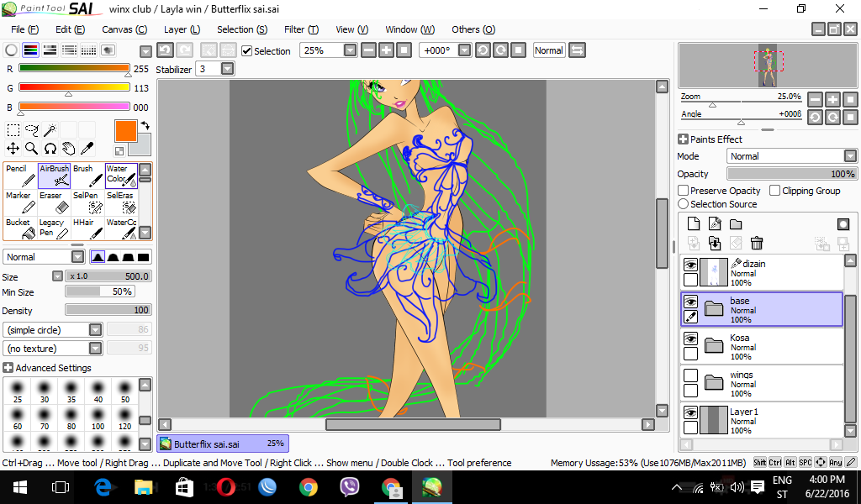Viewport: 861px width, 504px height.
Task: Open the brush Normal mode dropdown
Action: [x=78, y=257]
